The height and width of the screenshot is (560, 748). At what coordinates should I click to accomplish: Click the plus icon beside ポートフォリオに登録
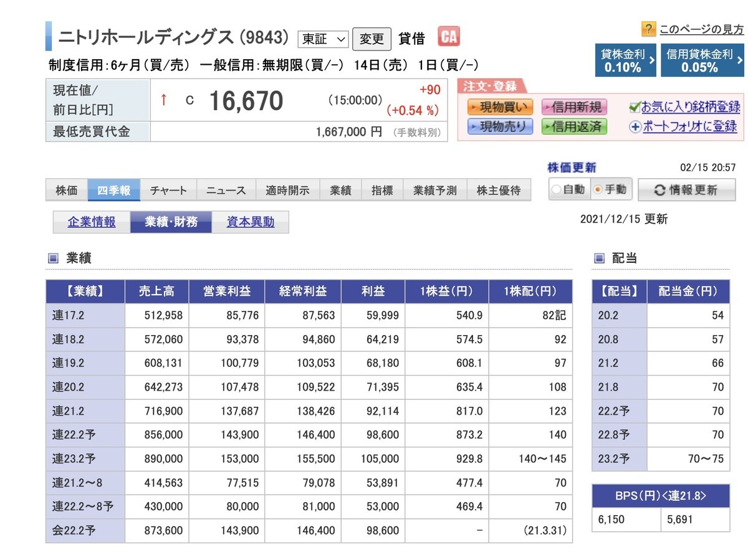635,126
